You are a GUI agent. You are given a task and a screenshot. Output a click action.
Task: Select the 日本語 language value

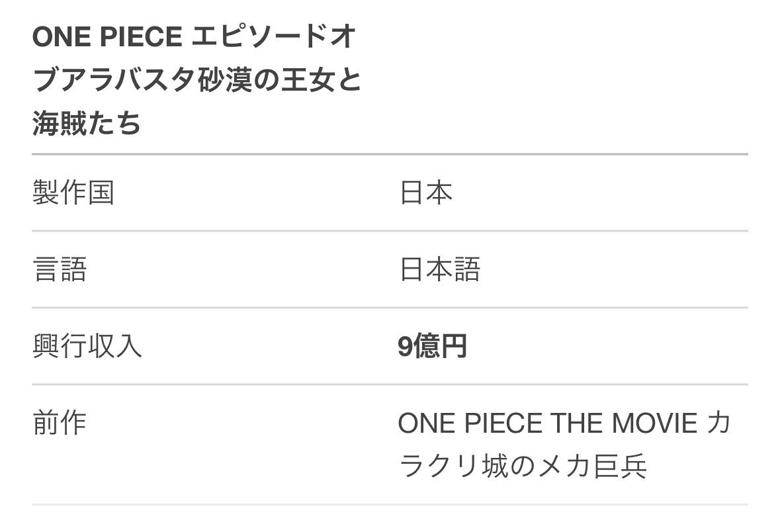pyautogui.click(x=439, y=270)
